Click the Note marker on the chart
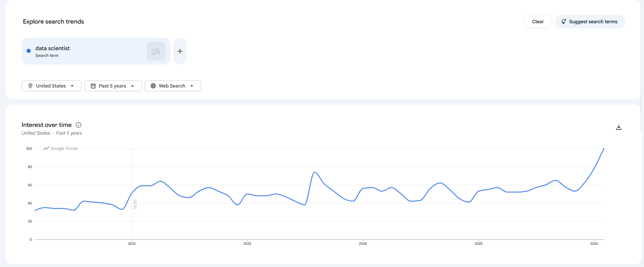 coord(135,204)
